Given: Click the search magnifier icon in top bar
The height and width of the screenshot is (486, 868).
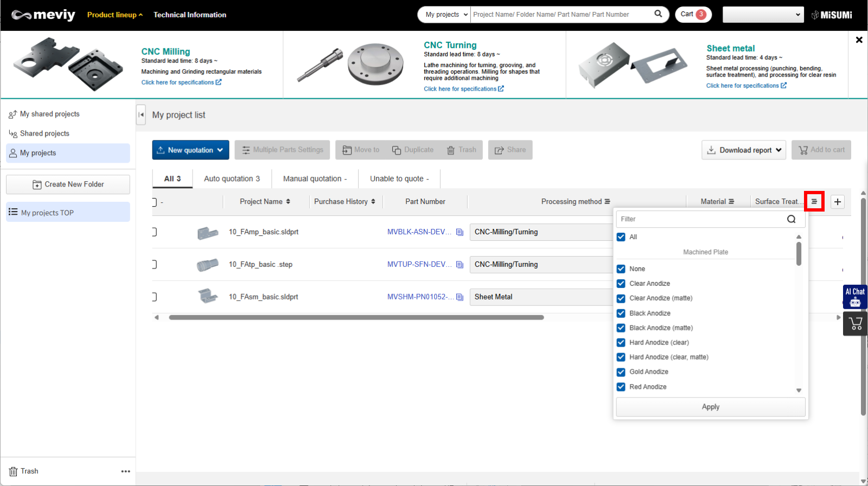Looking at the screenshot, I should click(x=658, y=14).
